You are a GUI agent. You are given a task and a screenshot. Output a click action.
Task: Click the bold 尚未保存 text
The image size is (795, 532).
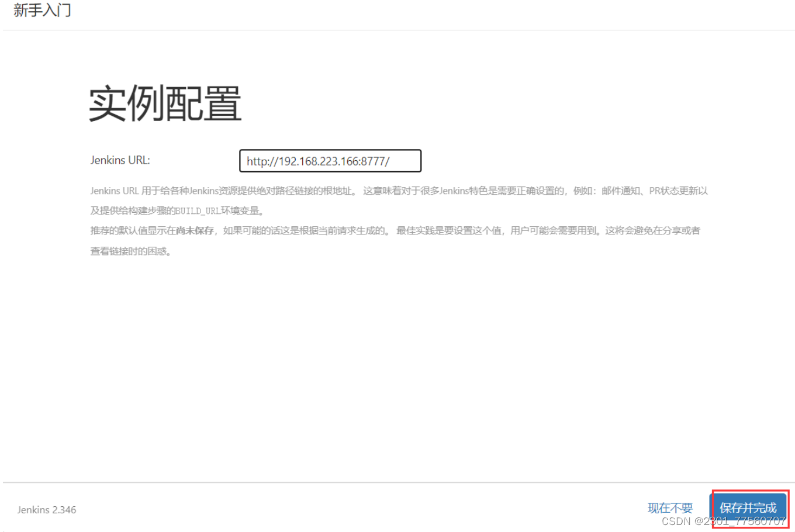pos(195,230)
